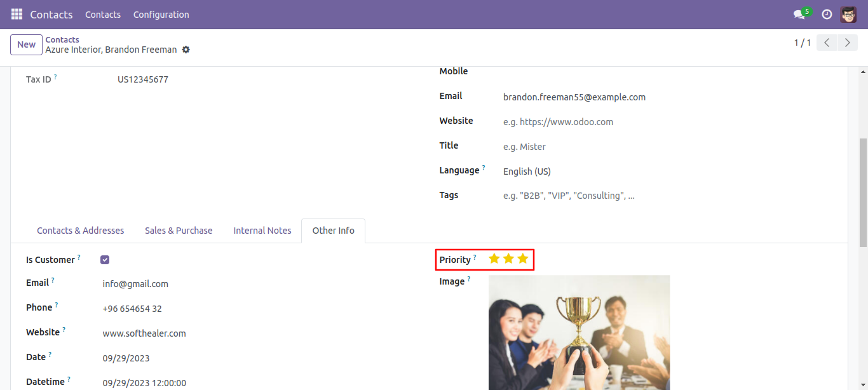Image resolution: width=868 pixels, height=390 pixels.
Task: Click the Contacts app title
Action: pos(51,15)
